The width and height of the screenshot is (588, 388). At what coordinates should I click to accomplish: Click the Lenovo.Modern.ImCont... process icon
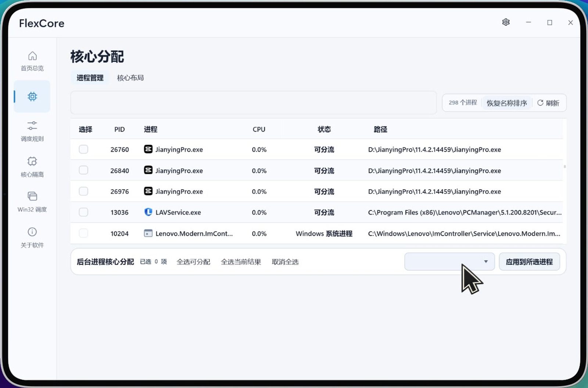[148, 233]
